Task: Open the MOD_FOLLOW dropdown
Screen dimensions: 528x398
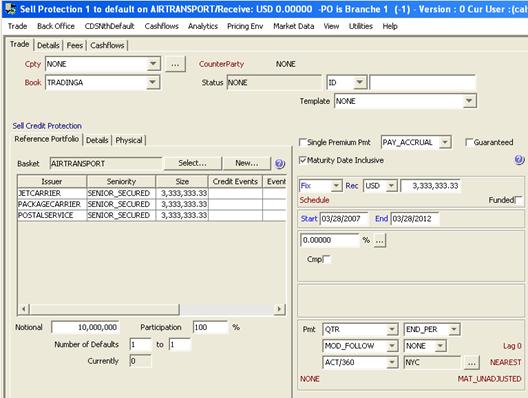Action: [392, 346]
